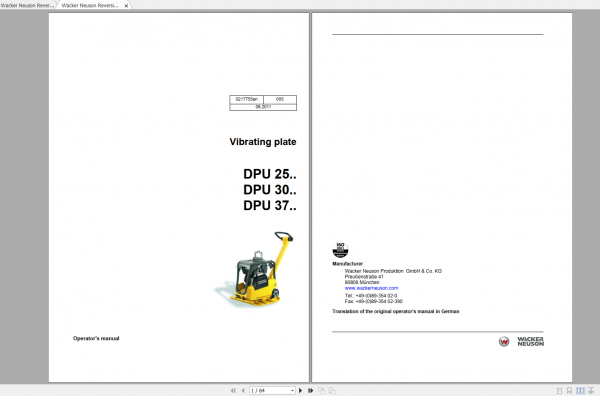
Task: Click the '08.2011' date cell
Action: point(263,107)
